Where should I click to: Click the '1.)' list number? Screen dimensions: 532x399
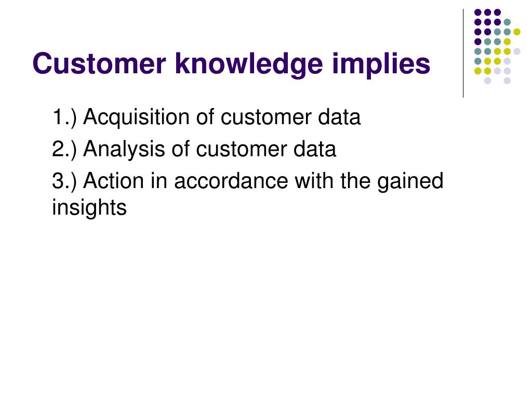click(x=64, y=117)
